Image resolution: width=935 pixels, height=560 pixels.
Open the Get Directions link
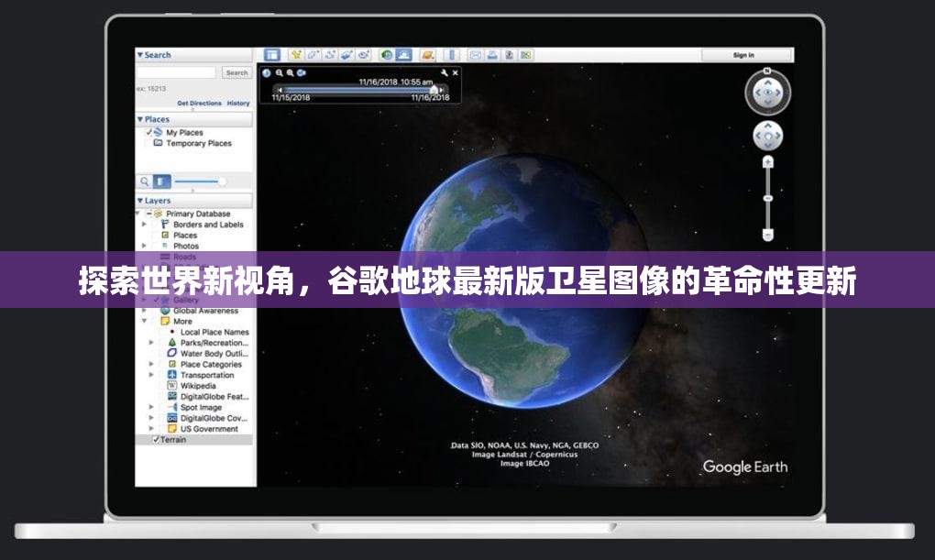(199, 104)
